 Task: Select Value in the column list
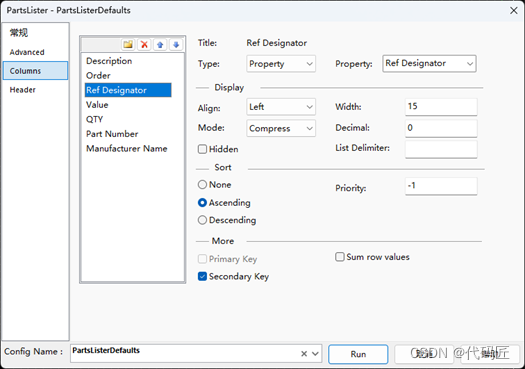pos(97,105)
